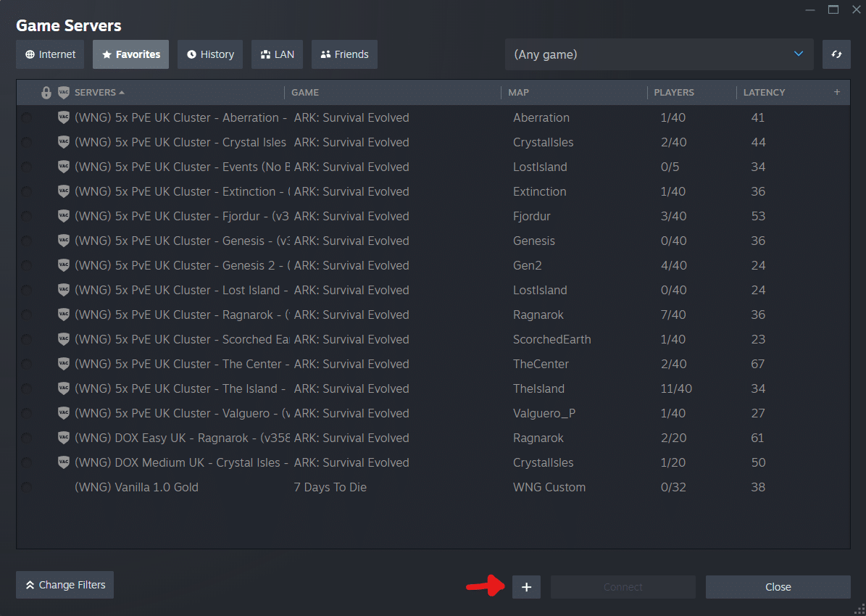
Task: Click the 7/40 players count
Action: tap(673, 315)
